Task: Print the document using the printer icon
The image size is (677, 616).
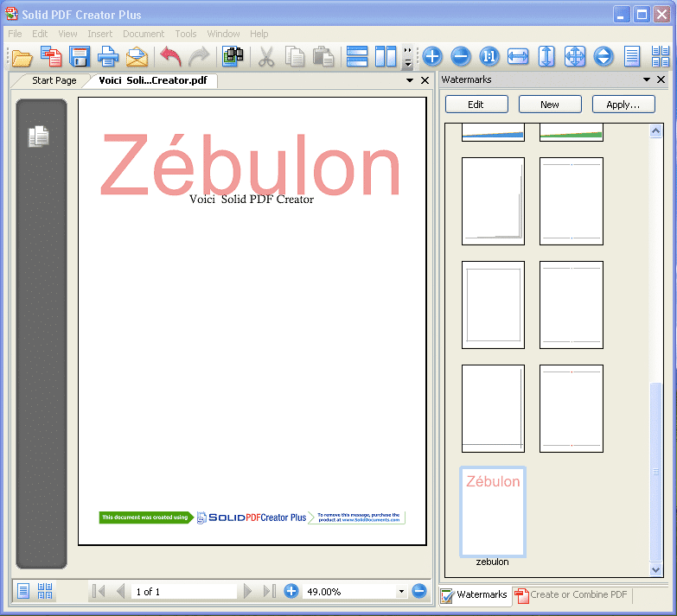Action: (107, 56)
